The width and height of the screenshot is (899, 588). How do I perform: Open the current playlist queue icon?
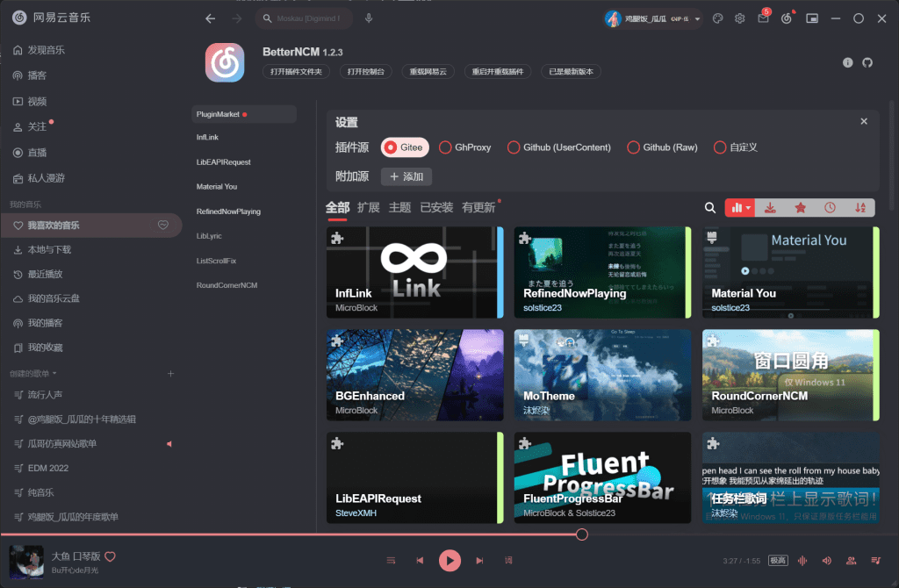(x=875, y=560)
